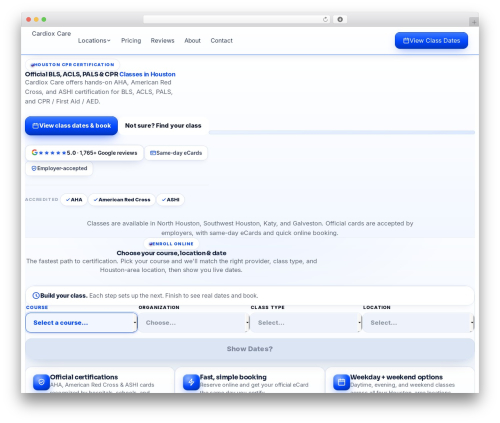Click the Google logo in reviews badge
This screenshot has width=500, height=423.
click(34, 152)
